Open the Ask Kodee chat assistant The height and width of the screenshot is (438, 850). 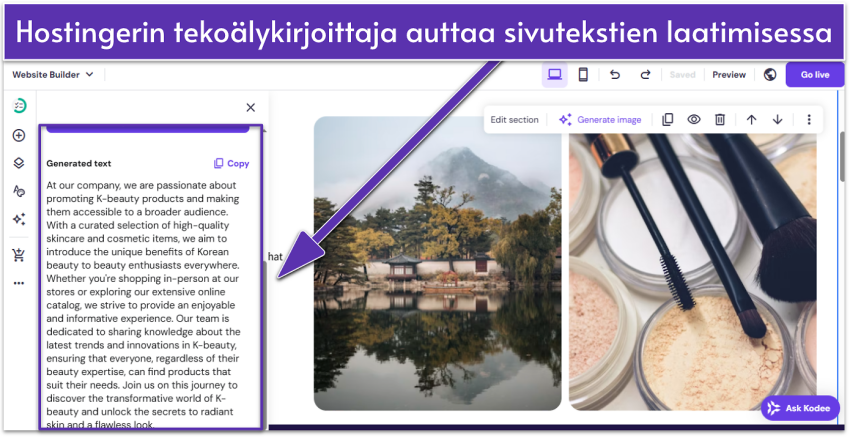click(800, 408)
